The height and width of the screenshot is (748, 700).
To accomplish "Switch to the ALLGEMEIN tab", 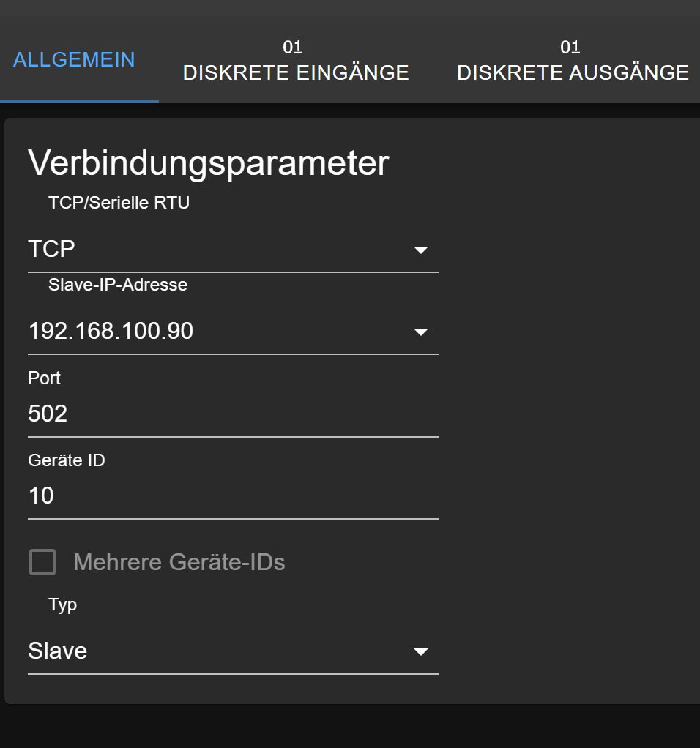I will pyautogui.click(x=74, y=59).
